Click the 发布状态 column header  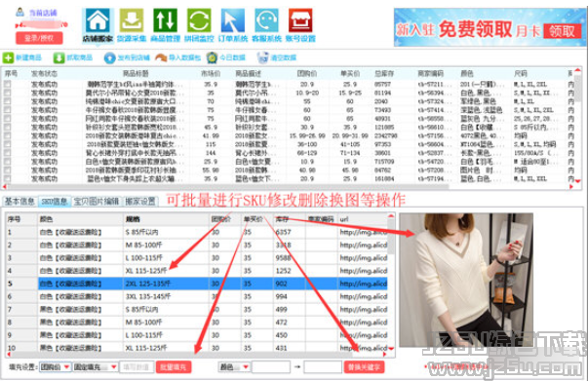[44, 73]
